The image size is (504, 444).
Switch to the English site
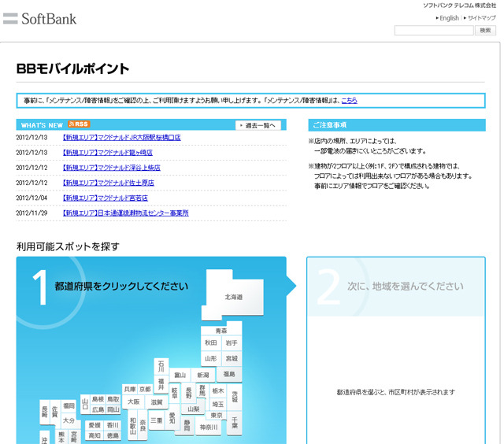(x=449, y=18)
